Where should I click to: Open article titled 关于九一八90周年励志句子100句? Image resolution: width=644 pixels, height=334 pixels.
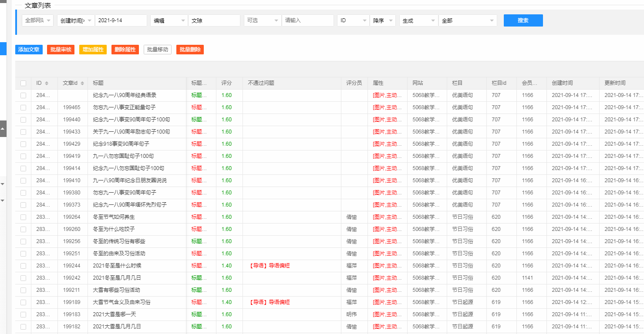click(131, 132)
